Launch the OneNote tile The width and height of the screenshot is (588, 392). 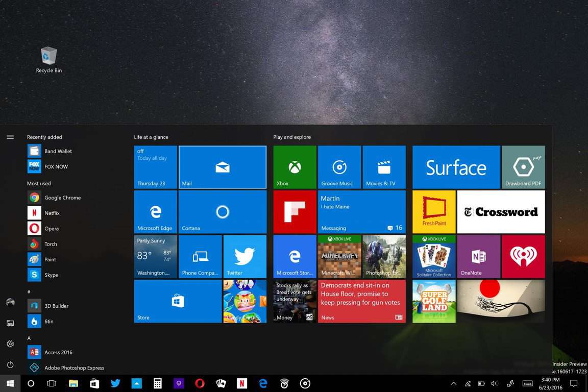pyautogui.click(x=478, y=256)
